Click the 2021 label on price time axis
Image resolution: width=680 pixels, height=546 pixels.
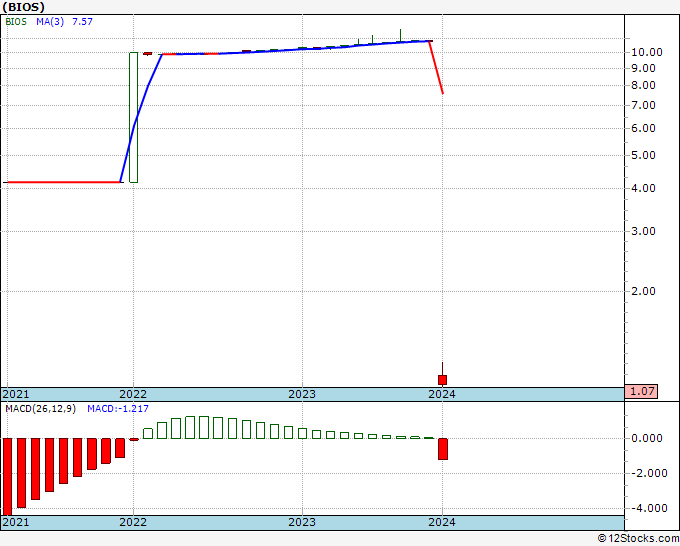coord(16,394)
